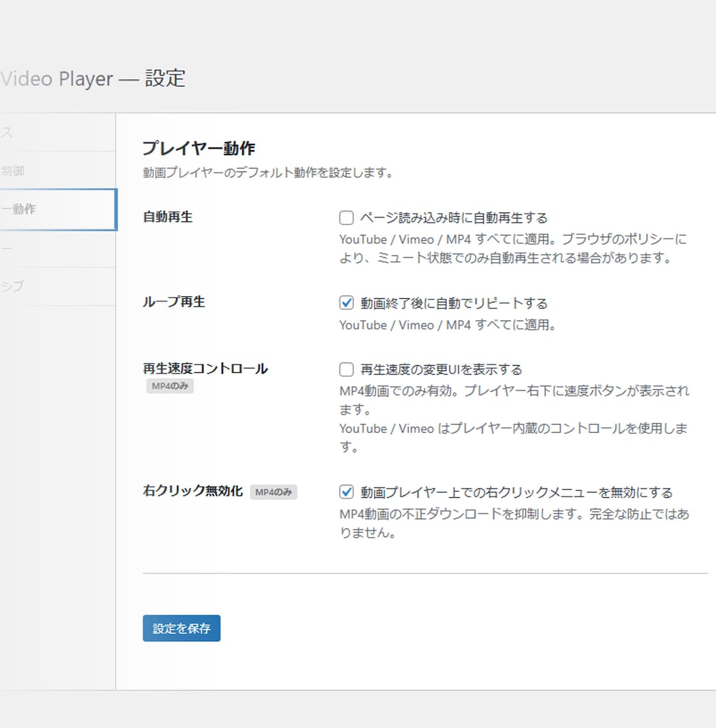Click the MP4動画でのみ有効 help text

pos(514,419)
